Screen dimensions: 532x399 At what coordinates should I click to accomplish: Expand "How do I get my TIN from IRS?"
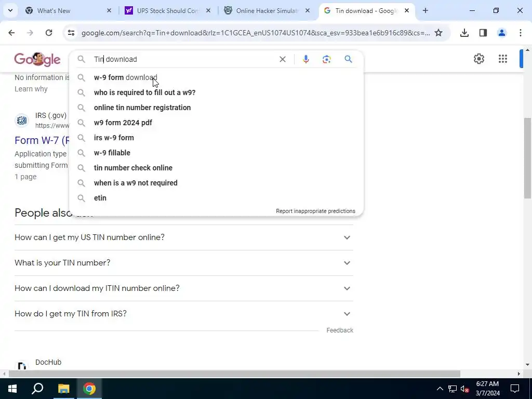[183, 314]
